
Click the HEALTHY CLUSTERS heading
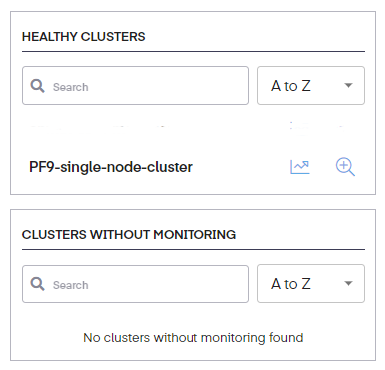coord(84,36)
